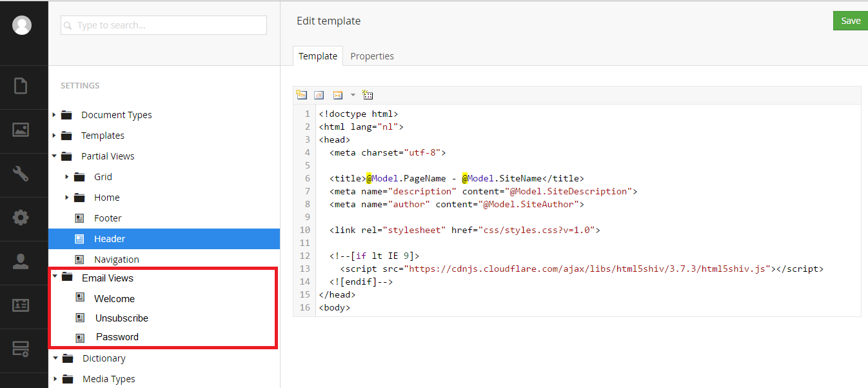
Task: Click the '@Model.SiteAuthor' value in code
Action: [x=531, y=205]
